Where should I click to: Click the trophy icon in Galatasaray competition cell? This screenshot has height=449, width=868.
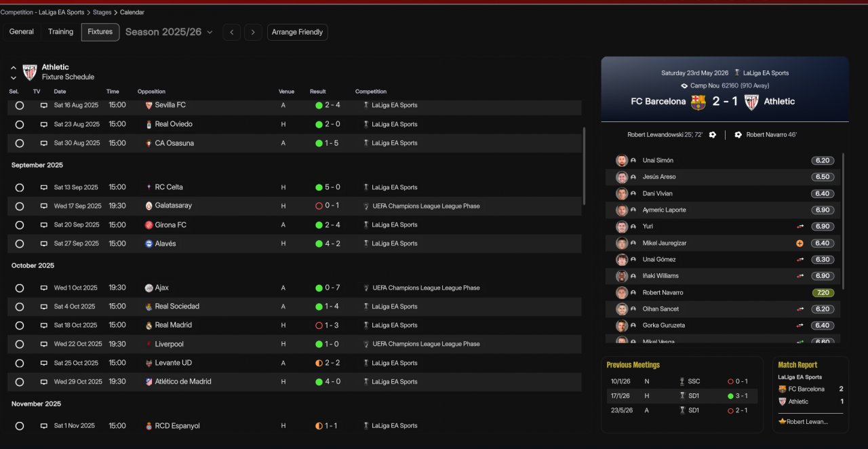click(366, 206)
